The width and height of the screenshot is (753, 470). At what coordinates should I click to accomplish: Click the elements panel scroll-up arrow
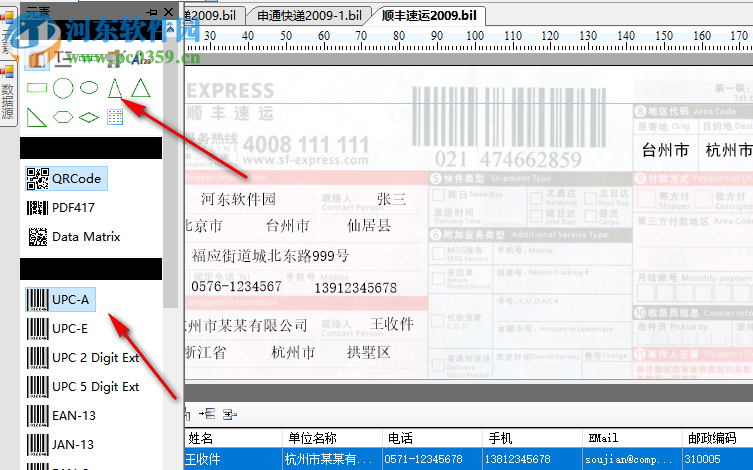coord(170,30)
